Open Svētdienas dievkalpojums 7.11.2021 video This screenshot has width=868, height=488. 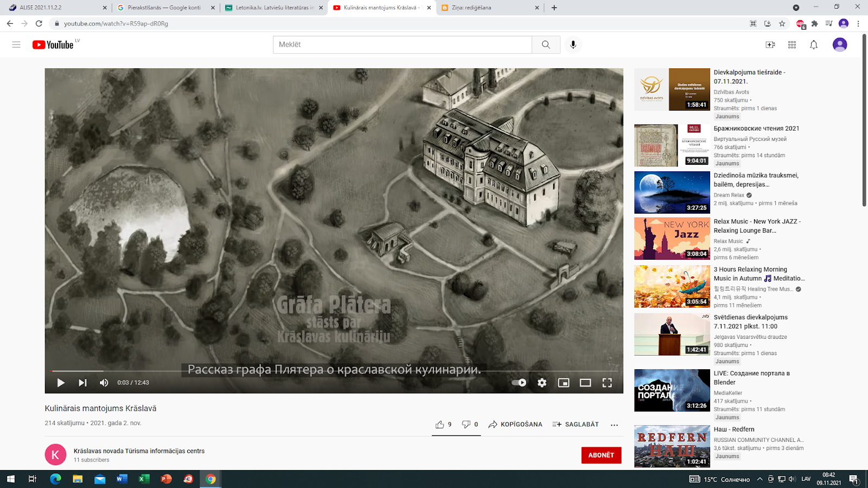click(x=751, y=322)
